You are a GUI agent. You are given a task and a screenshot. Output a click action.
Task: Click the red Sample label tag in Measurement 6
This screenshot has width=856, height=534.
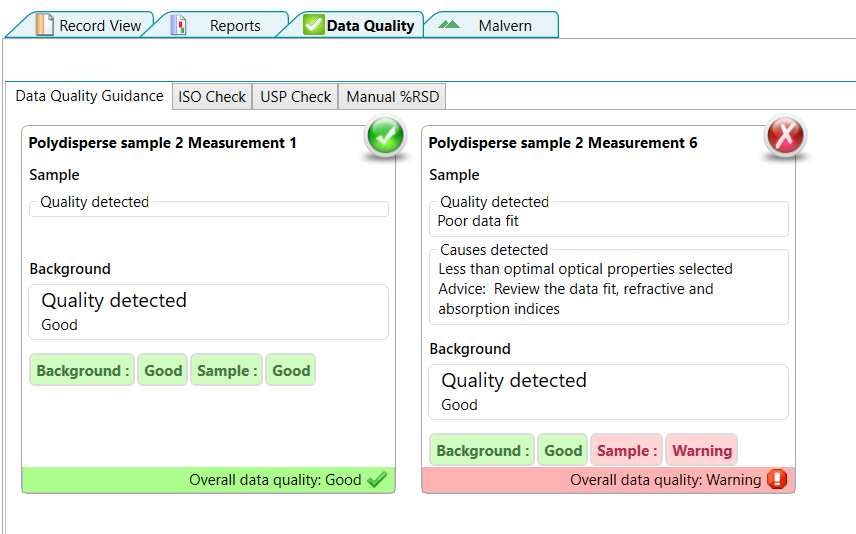click(x=627, y=450)
